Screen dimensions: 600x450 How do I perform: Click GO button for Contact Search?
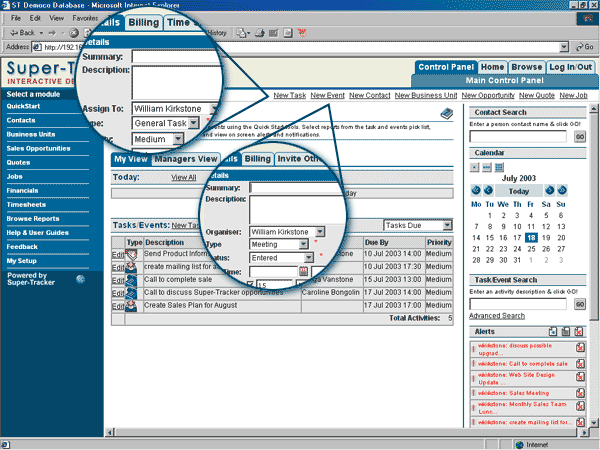pyautogui.click(x=580, y=137)
